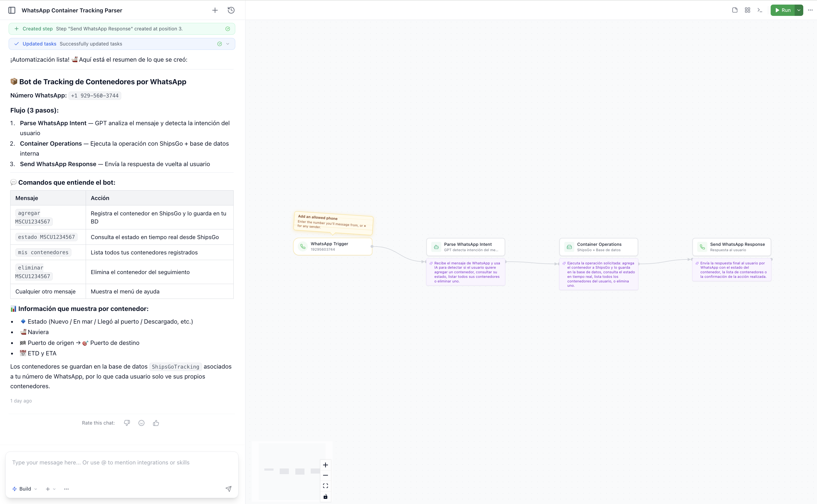Image resolution: width=817 pixels, height=504 pixels.
Task: Start a new chat with plus icon
Action: click(x=215, y=10)
